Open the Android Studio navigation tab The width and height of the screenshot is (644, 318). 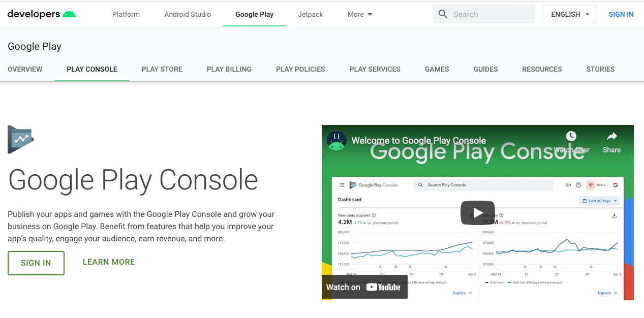click(x=188, y=14)
